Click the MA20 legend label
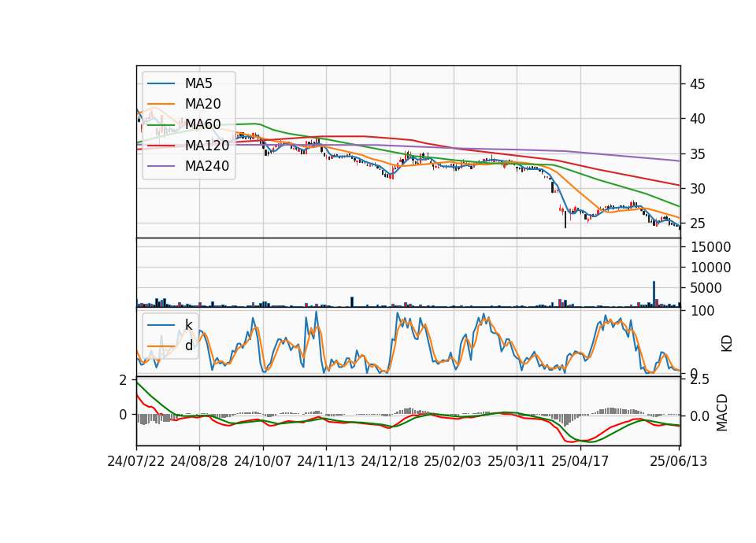 202,104
